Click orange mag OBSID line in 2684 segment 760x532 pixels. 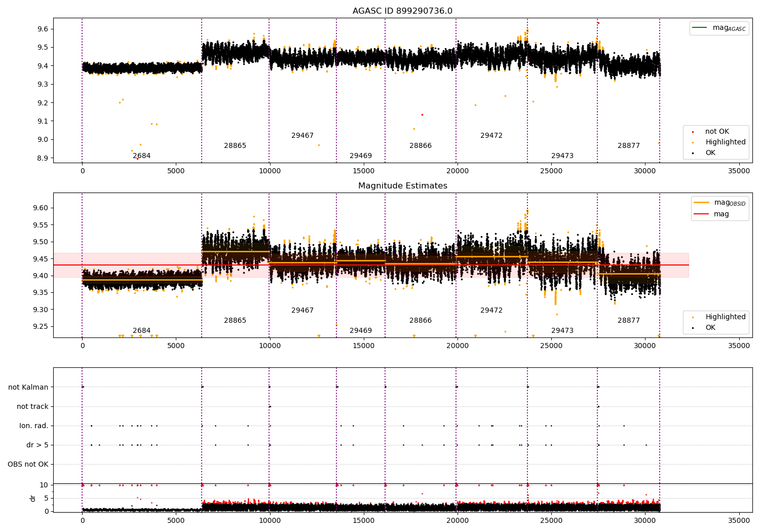[x=142, y=280]
